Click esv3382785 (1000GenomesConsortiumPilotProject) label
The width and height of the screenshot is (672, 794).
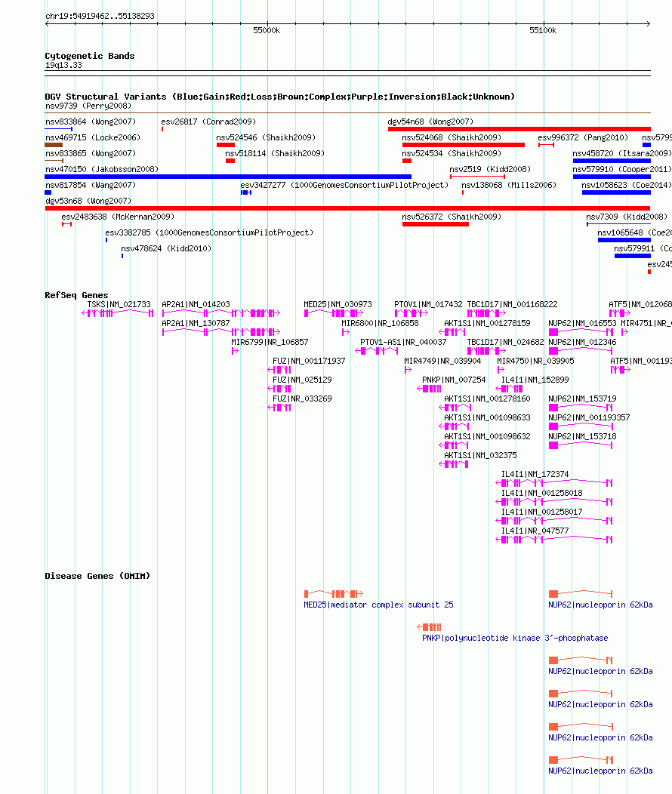(x=209, y=232)
